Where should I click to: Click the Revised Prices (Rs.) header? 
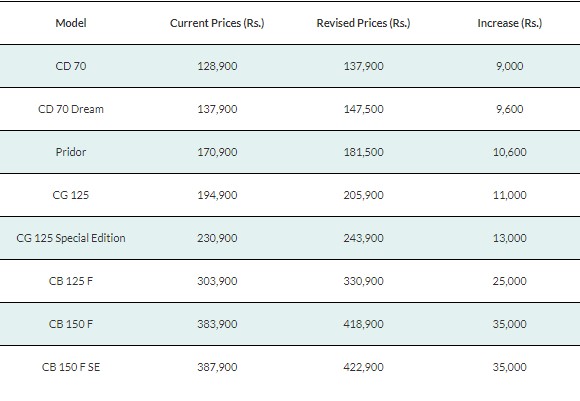[363, 23]
